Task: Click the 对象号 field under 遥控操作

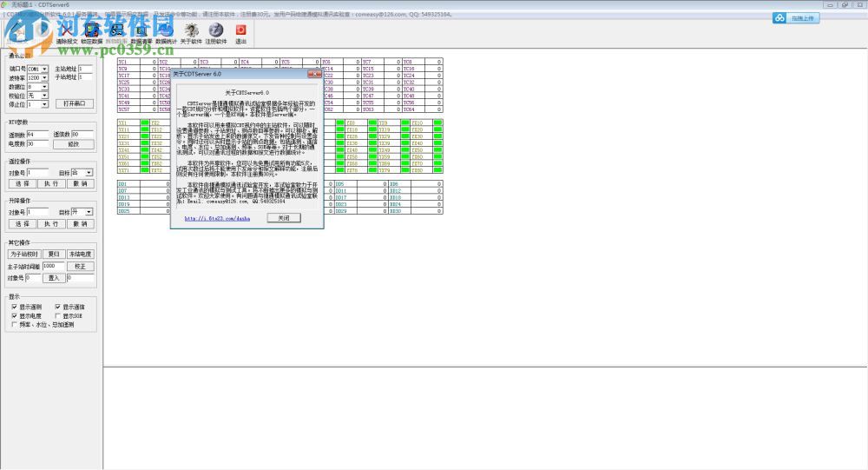Action: click(37, 173)
